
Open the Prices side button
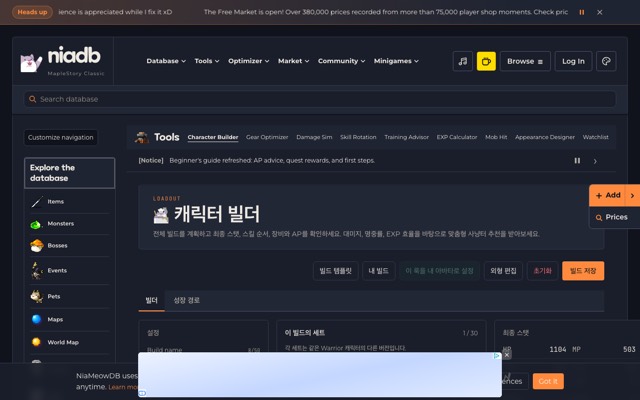(615, 217)
